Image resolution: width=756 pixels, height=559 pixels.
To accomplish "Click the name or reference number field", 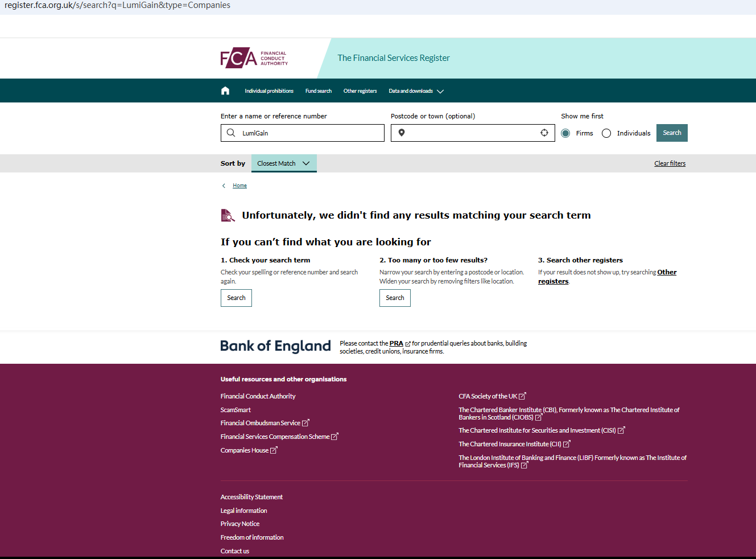I will [x=303, y=133].
